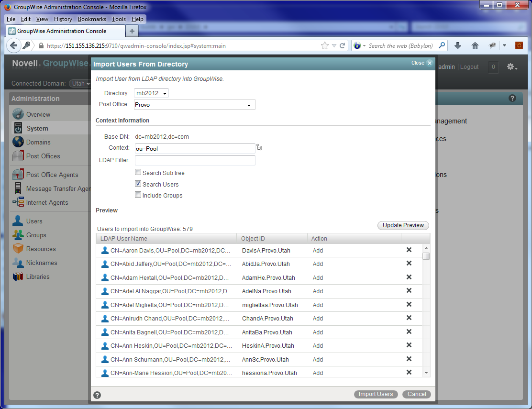Open the Post Office dropdown showing Provo
The width and height of the screenshot is (532, 409).
[194, 104]
